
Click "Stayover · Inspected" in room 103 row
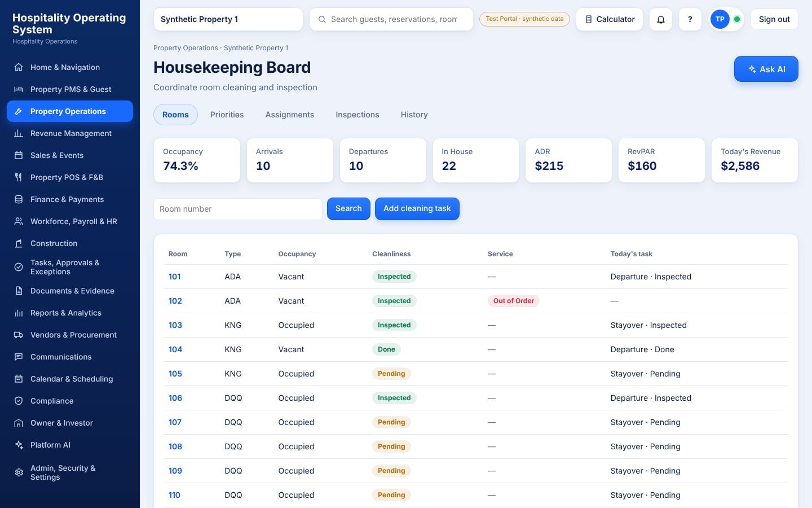pos(648,325)
